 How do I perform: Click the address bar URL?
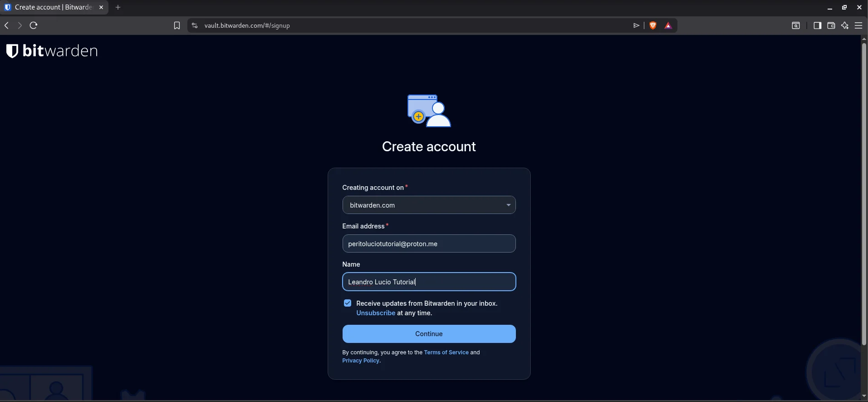point(247,25)
